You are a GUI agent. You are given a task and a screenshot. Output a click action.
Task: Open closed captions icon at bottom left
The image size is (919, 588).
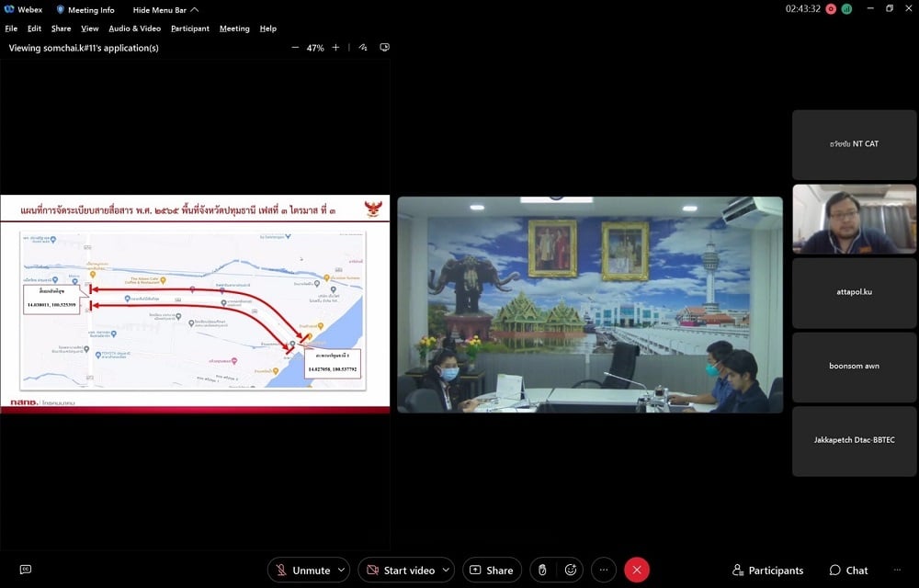coord(25,570)
